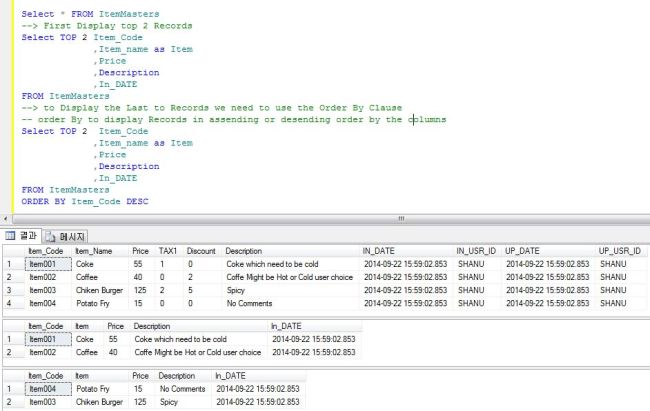Click the Discount column header
Viewport: 650px width, 411px height.
(202, 251)
